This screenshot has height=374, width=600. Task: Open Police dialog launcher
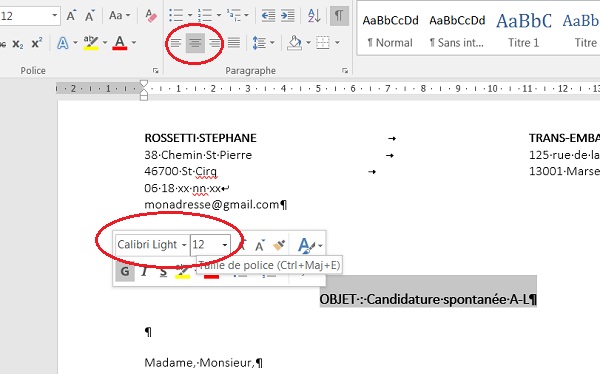155,71
